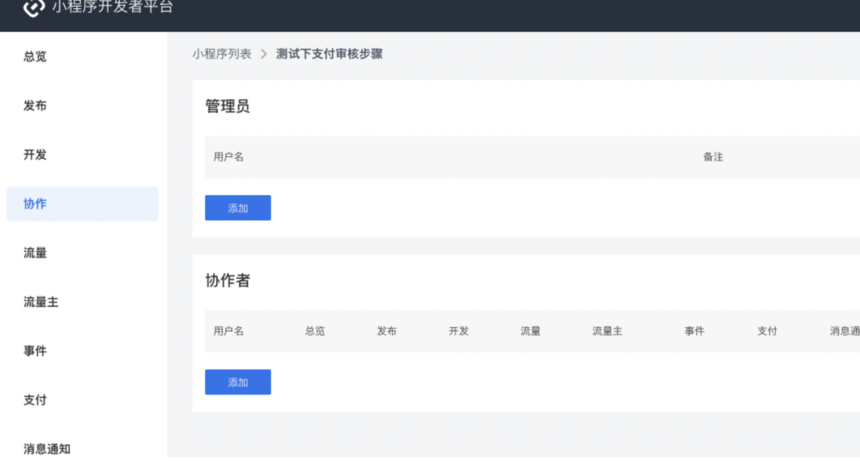Open the 事件 sidebar item
860x461 pixels.
tap(35, 351)
